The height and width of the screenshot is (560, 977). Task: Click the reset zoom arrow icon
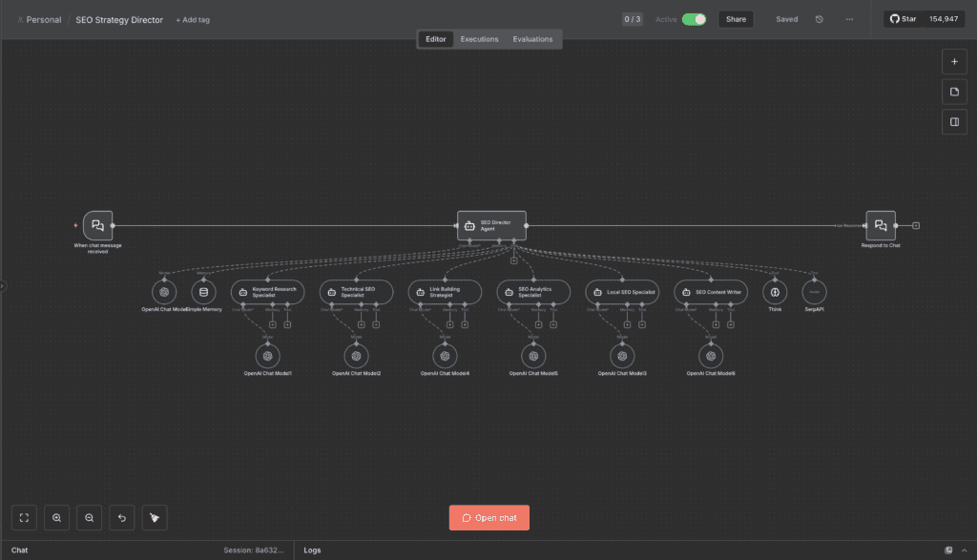point(122,517)
